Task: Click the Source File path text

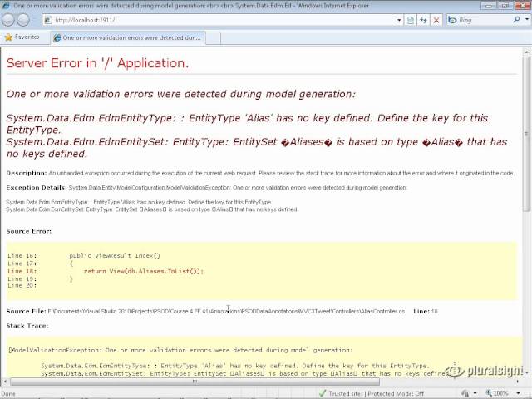Action: coord(226,311)
